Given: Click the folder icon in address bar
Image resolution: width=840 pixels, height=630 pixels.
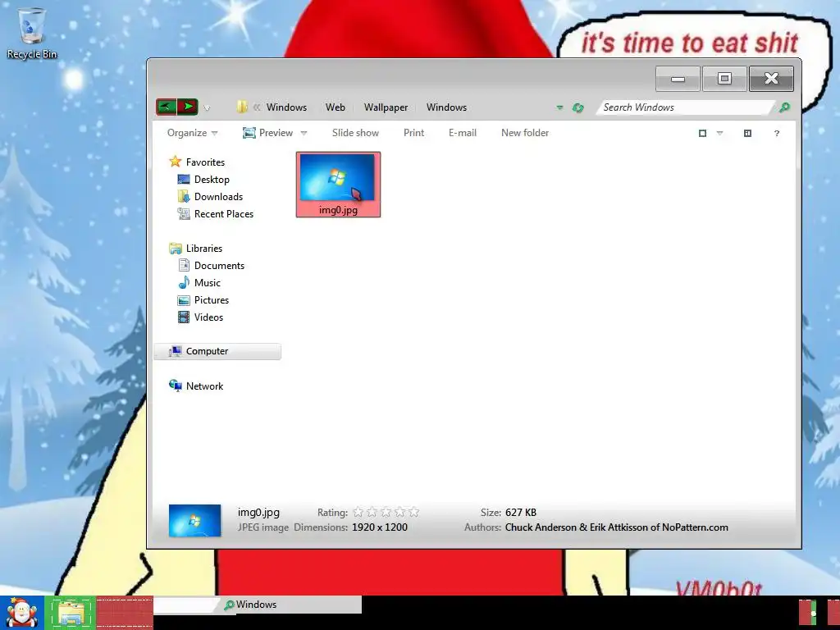Looking at the screenshot, I should point(242,107).
